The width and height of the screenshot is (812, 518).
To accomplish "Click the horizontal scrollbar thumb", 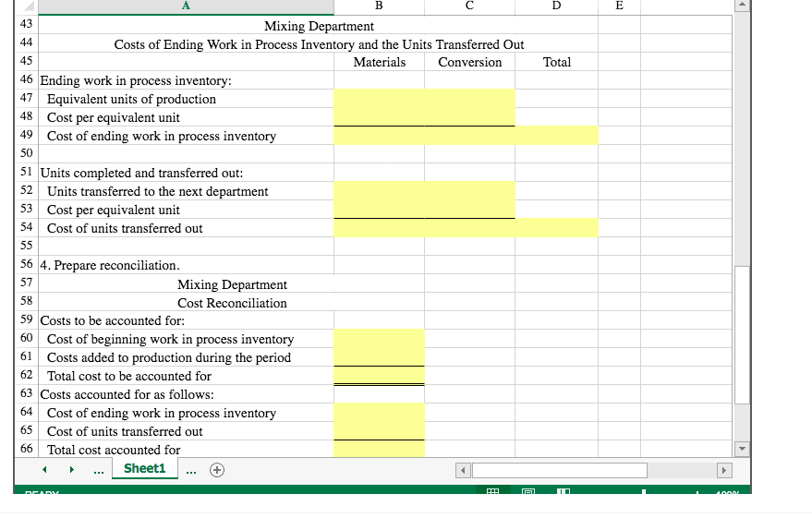I will point(559,470).
